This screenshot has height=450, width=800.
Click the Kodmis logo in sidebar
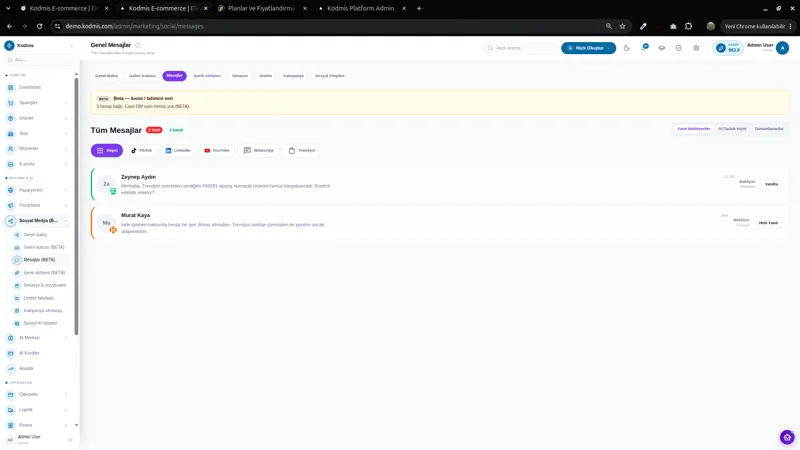click(9, 45)
